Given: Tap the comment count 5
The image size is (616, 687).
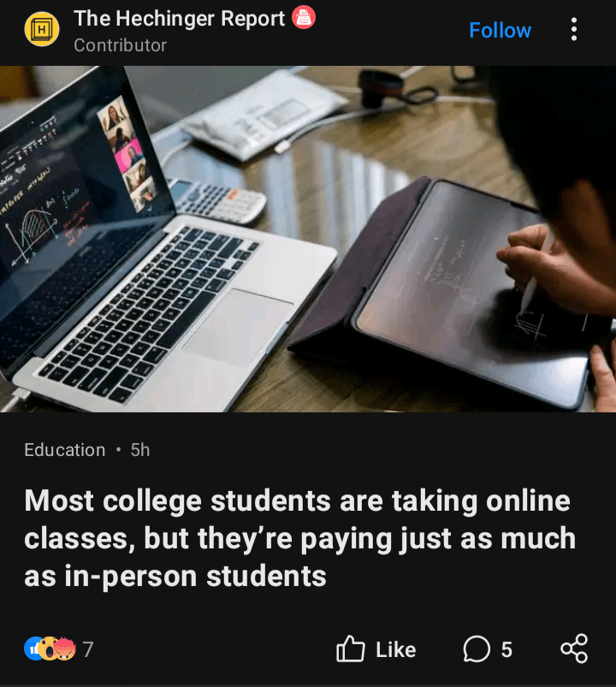Looking at the screenshot, I should pyautogui.click(x=506, y=649).
